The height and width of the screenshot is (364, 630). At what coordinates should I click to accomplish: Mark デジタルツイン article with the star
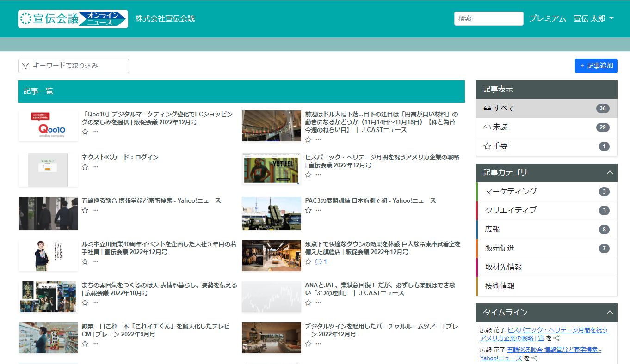click(308, 344)
